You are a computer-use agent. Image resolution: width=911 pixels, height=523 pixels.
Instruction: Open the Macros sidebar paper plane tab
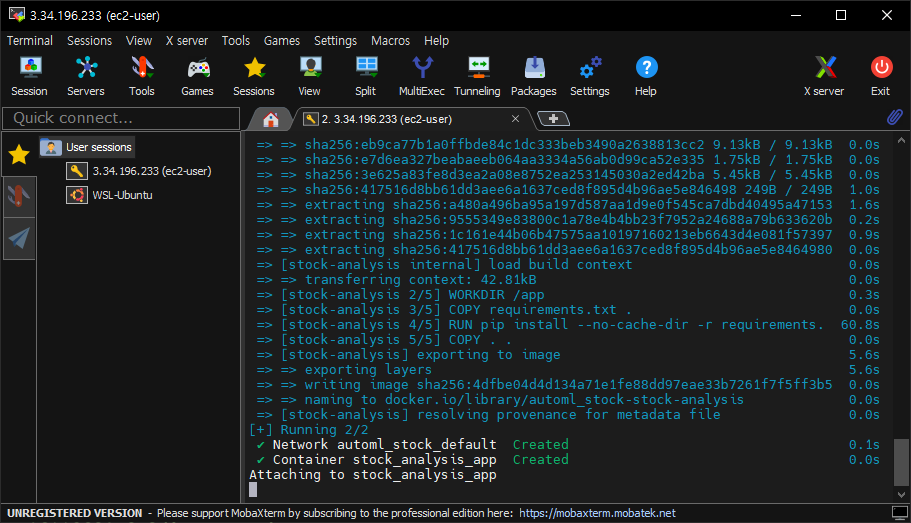19,238
